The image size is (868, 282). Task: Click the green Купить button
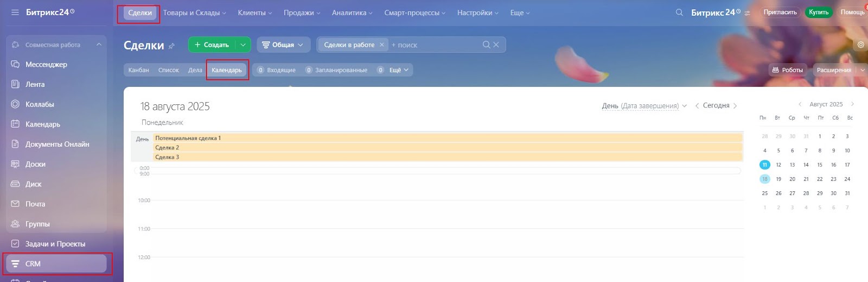point(818,12)
